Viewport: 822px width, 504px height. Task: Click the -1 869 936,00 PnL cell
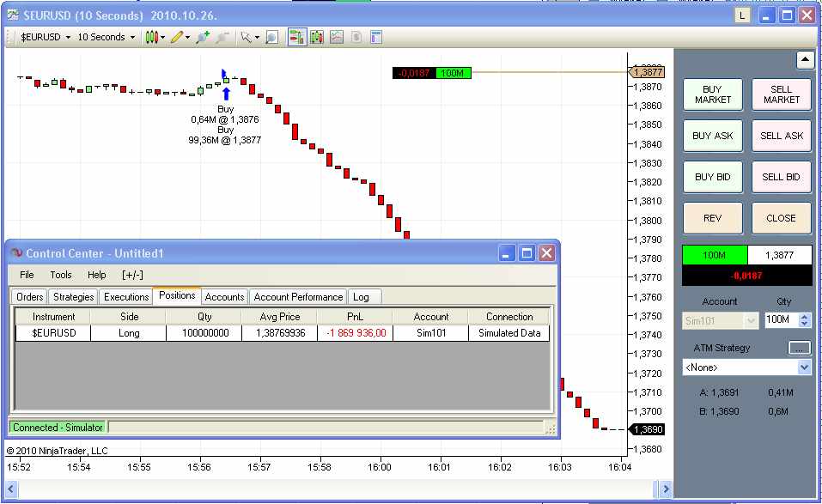(x=355, y=332)
